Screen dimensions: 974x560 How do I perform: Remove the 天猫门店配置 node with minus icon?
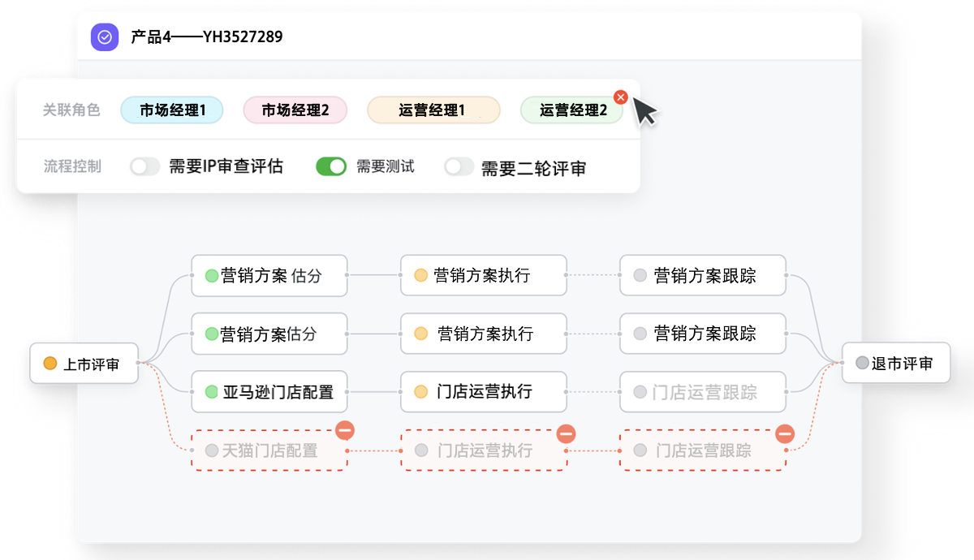(x=345, y=431)
